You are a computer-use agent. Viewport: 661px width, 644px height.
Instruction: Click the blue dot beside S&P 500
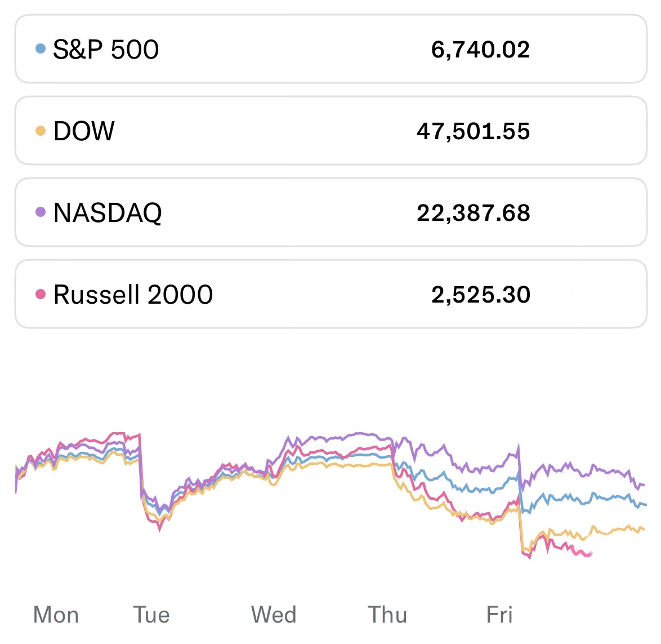(x=40, y=49)
